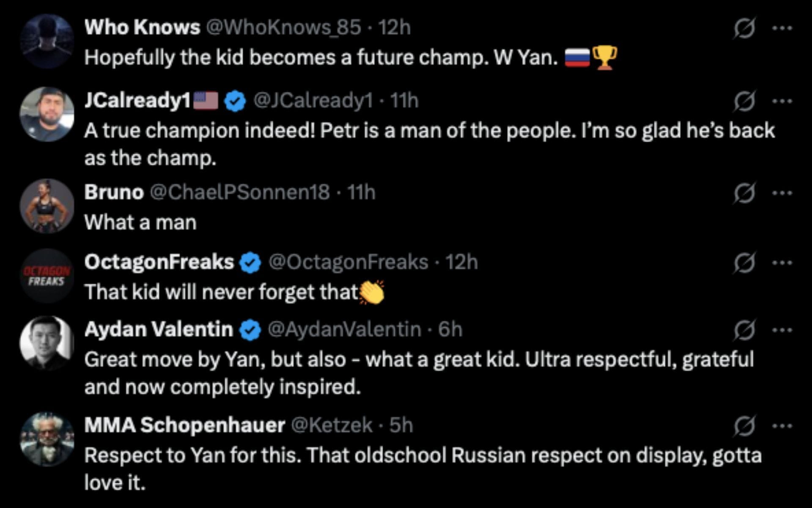The image size is (812, 508).
Task: Open Aydan Valentin's display name link
Action: pyautogui.click(x=159, y=329)
